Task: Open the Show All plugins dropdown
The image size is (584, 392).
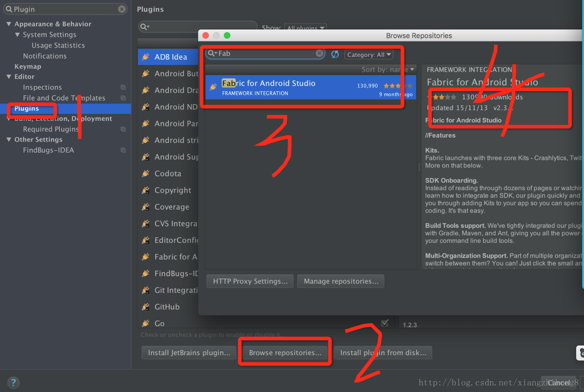Action: pyautogui.click(x=305, y=28)
